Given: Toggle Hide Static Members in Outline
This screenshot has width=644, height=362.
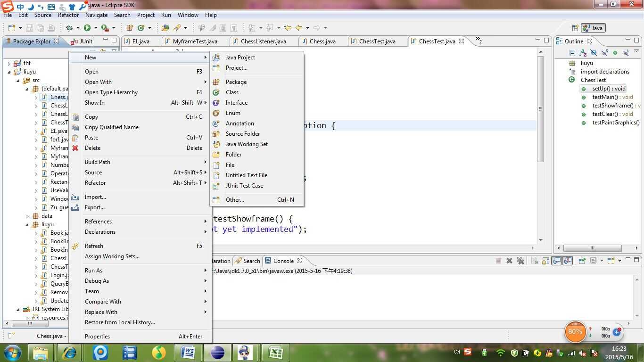Looking at the screenshot, I should 604,53.
